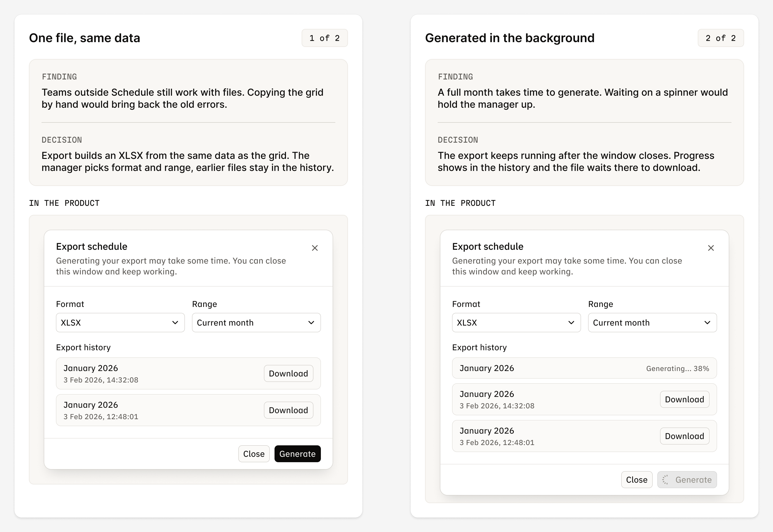
Task: Click the Close button in the right dialog
Action: 637,480
